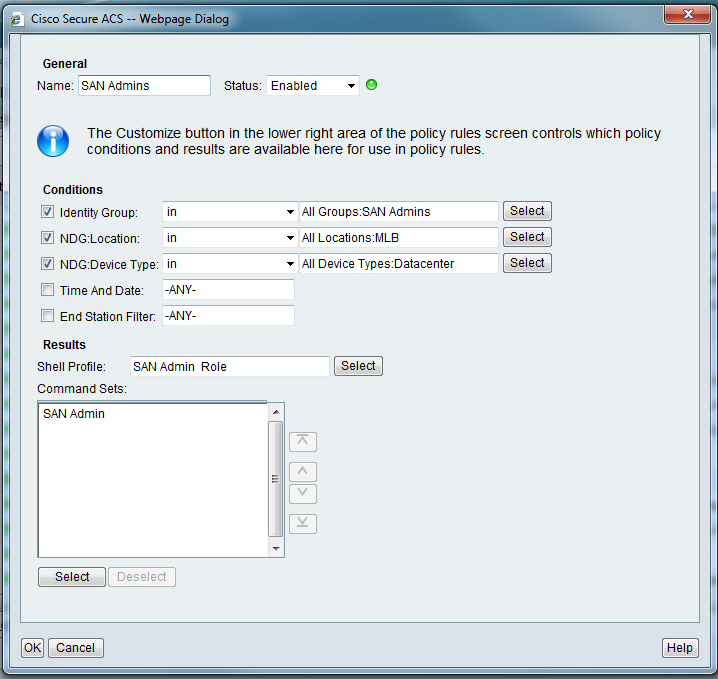Click the Command Sets scrollbar up arrow
This screenshot has height=679, width=718.
[276, 412]
